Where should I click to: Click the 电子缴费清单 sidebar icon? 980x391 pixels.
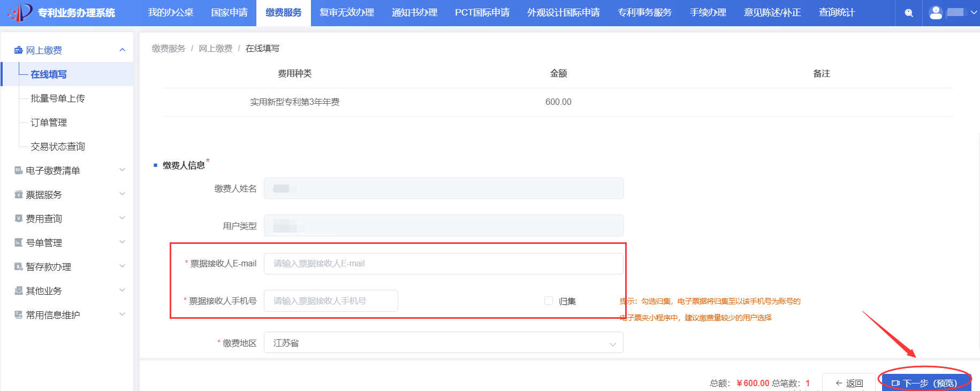pos(18,170)
